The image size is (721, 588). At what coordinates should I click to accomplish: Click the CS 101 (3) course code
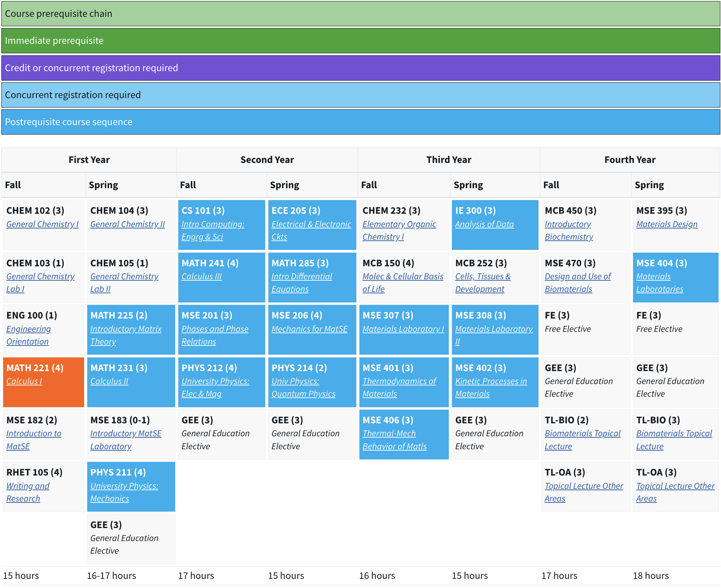tap(203, 211)
